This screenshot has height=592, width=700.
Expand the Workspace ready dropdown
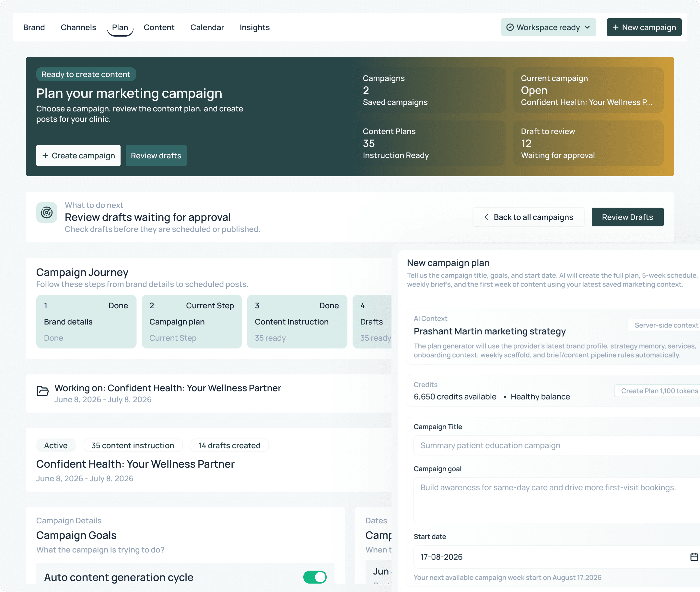548,27
